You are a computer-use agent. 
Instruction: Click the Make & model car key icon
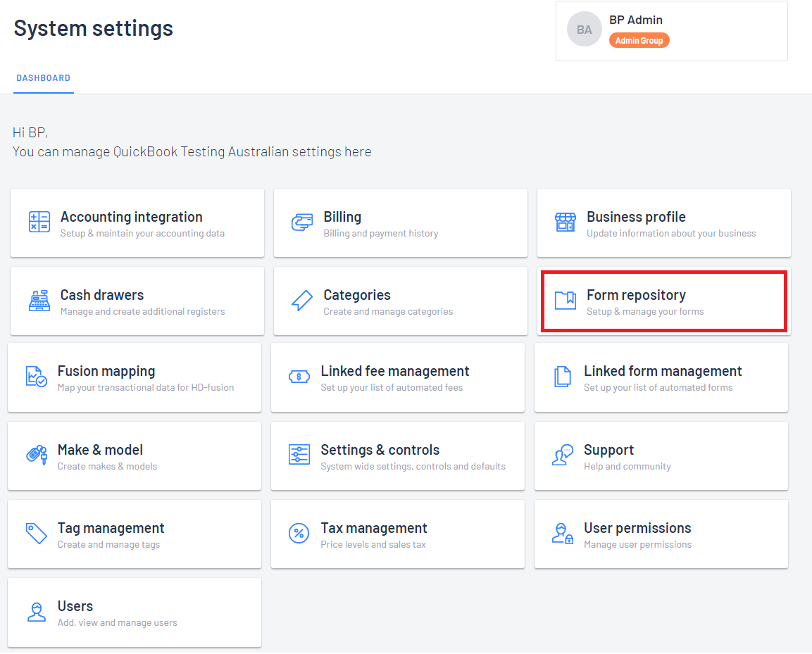(x=36, y=455)
